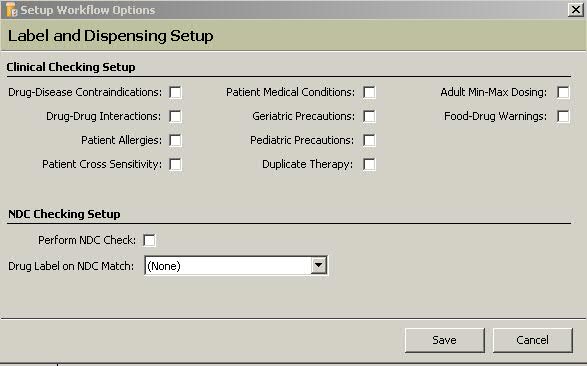
Task: Check the Patient Allergies box
Action: pos(175,140)
